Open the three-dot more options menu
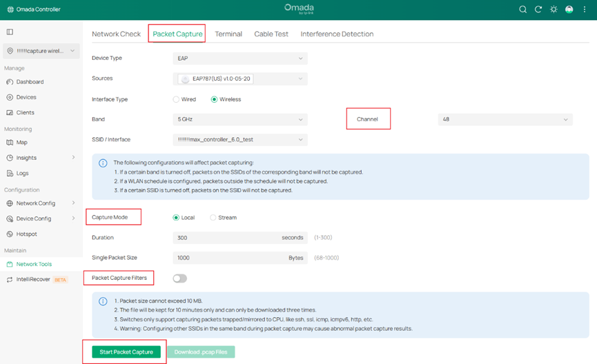597x364 pixels. [585, 10]
